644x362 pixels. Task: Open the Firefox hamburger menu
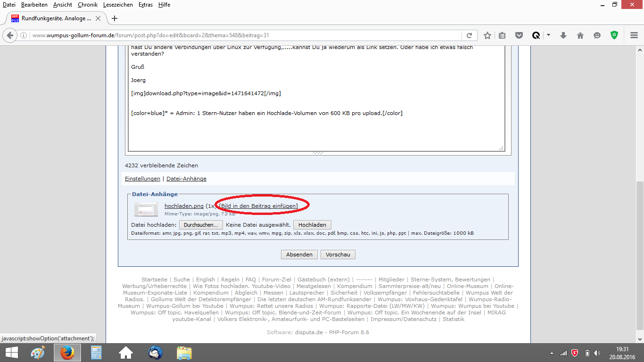634,35
